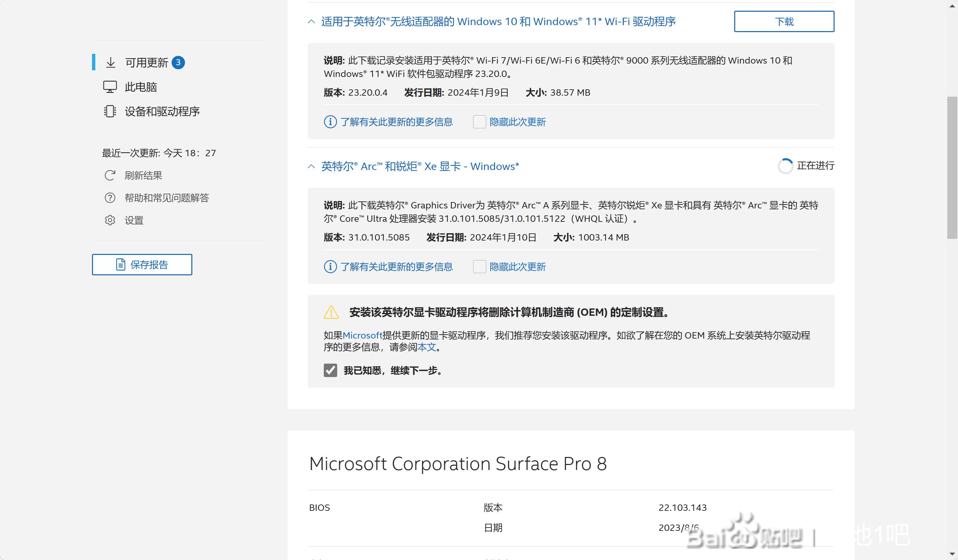Check 隐藏此次更新 for the Wi-Fi driver

pos(479,122)
